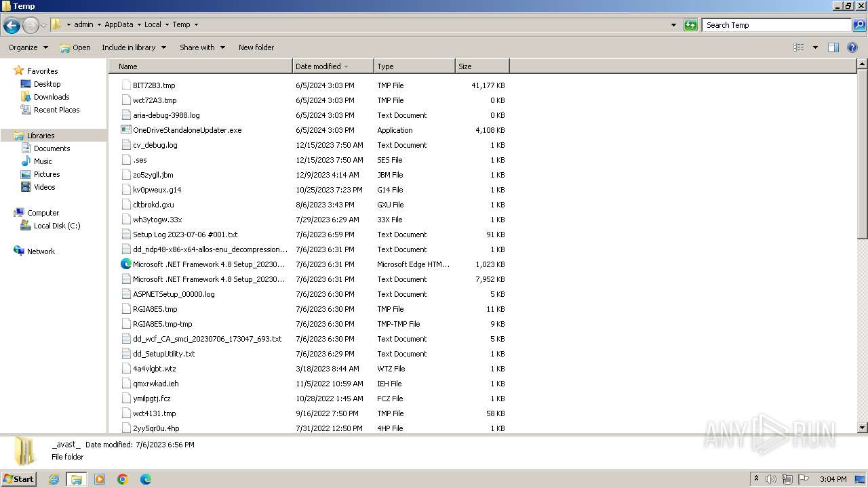Click the Search Temp input field
This screenshot has width=868, height=488.
[x=776, y=25]
